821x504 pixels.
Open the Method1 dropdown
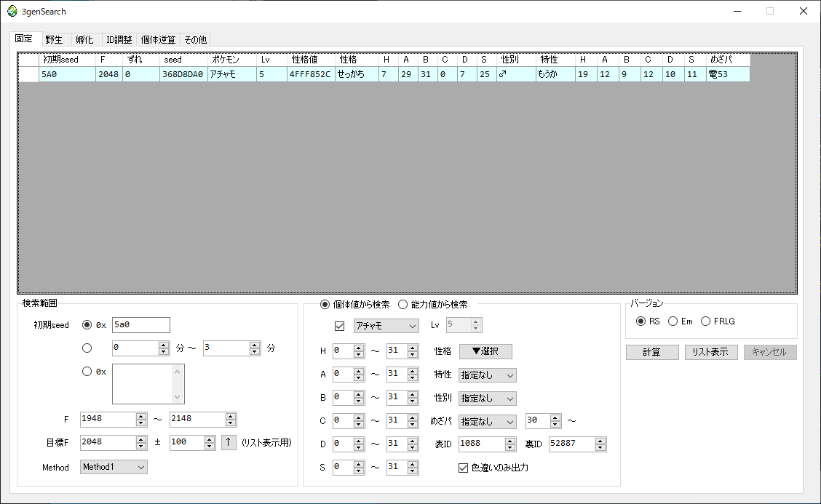[x=114, y=467]
